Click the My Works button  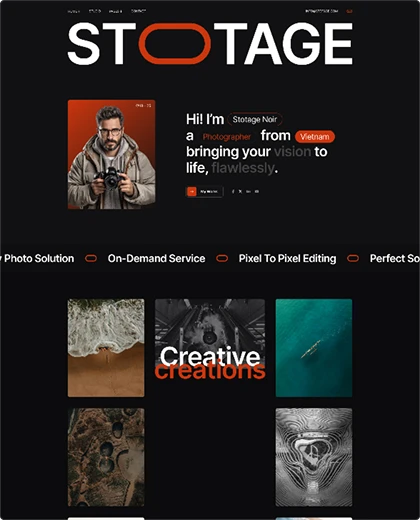click(x=204, y=192)
